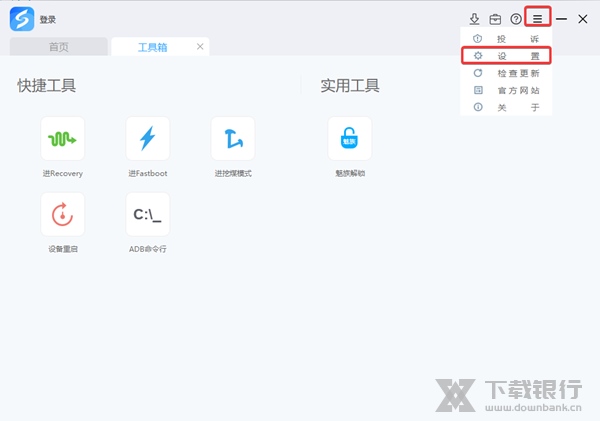This screenshot has height=421, width=600.
Task: Open the ADB命令行 command line tool
Action: point(147,214)
